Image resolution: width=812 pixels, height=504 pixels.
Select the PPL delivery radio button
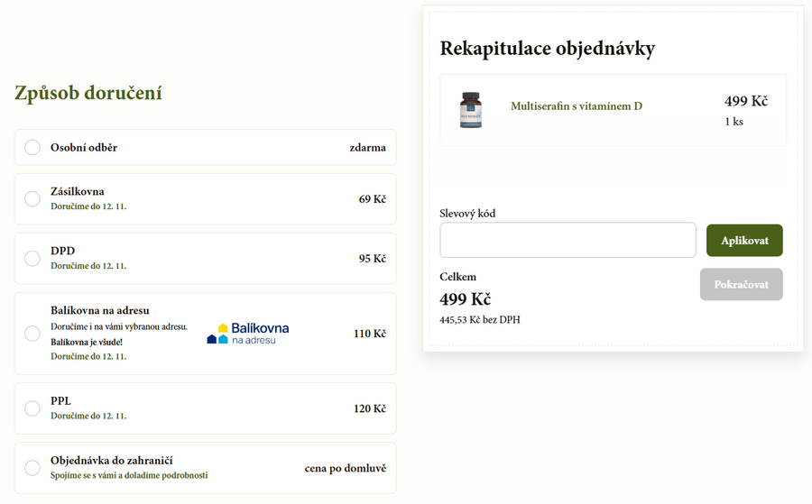32,408
